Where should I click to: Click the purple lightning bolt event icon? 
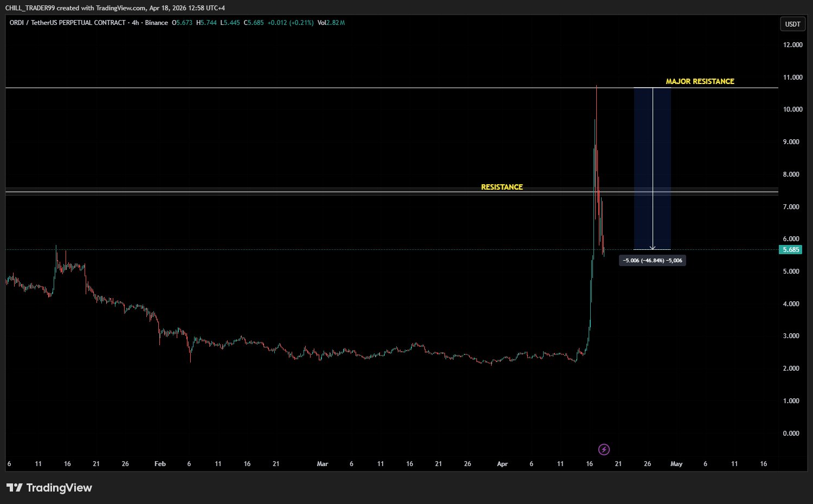tap(604, 449)
